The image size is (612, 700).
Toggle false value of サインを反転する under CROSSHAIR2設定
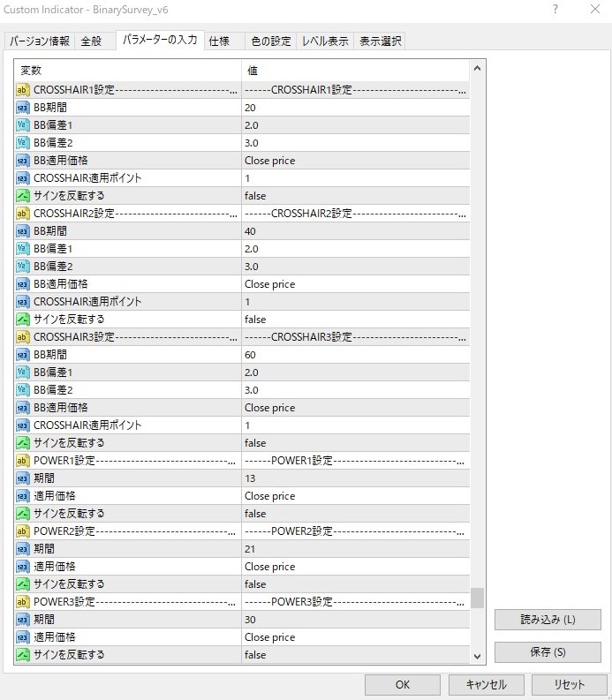pos(356,320)
